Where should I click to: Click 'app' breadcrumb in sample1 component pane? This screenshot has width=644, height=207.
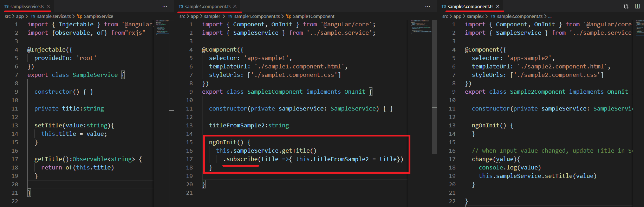[x=195, y=16]
